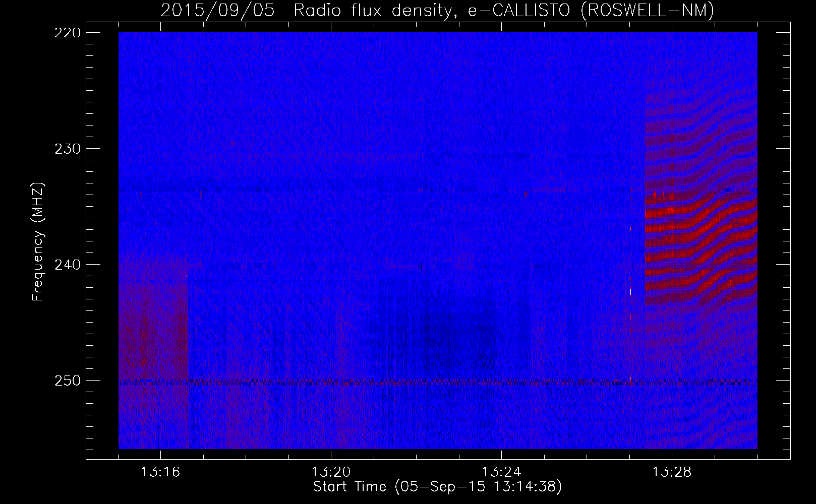Image resolution: width=816 pixels, height=504 pixels.
Task: Click the 250 frequency tick label
Action: coord(68,381)
